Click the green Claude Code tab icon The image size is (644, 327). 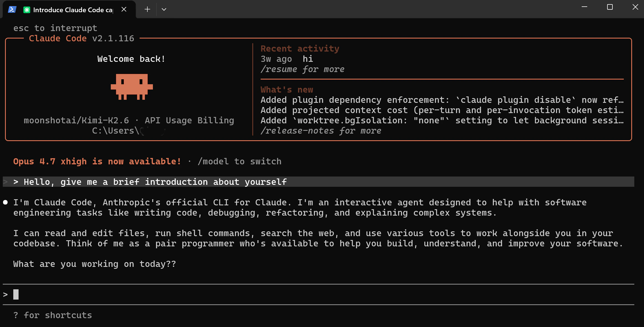point(27,10)
